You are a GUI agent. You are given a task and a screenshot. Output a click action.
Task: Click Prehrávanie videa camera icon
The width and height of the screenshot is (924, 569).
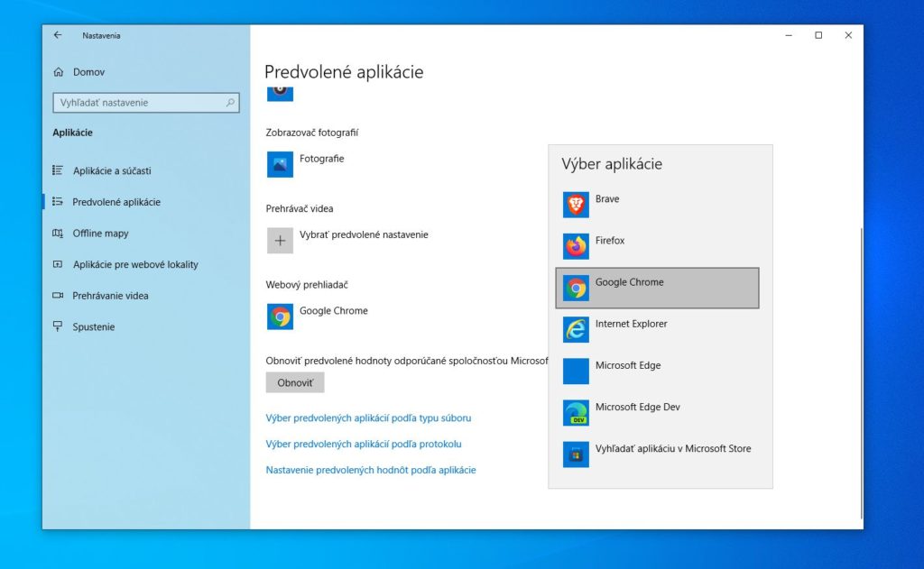(58, 295)
